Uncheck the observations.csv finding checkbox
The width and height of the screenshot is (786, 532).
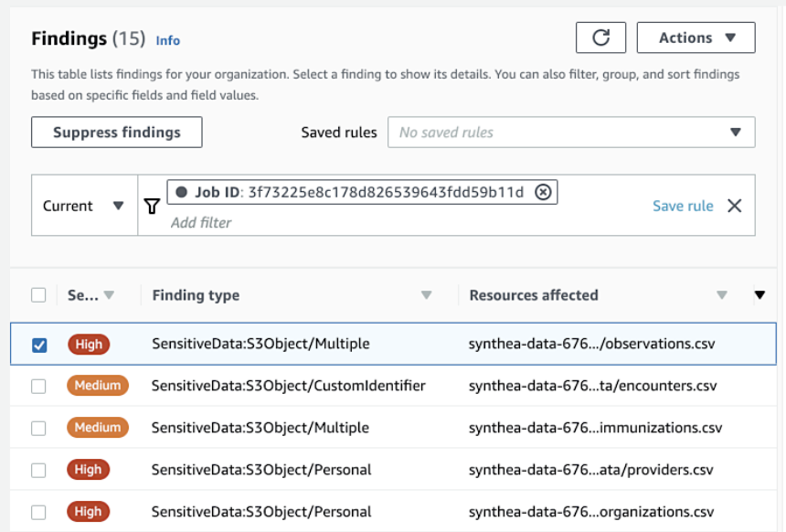(x=39, y=345)
